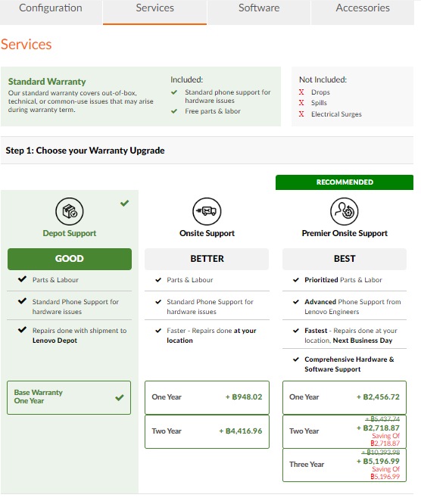Click the checkmark next to Comprehensive Hardware & Software Support
The width and height of the screenshot is (421, 504).
click(x=296, y=359)
